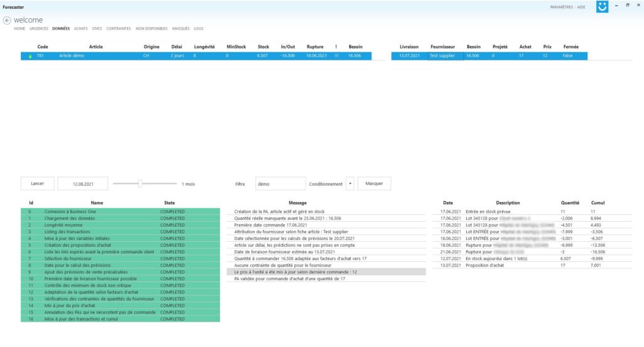The image size is (644, 347).
Task: Open the LOGS tab
Action: pyautogui.click(x=198, y=28)
